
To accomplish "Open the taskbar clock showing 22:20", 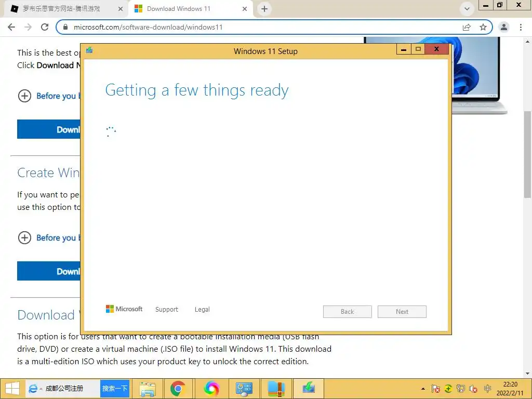I will [x=510, y=389].
